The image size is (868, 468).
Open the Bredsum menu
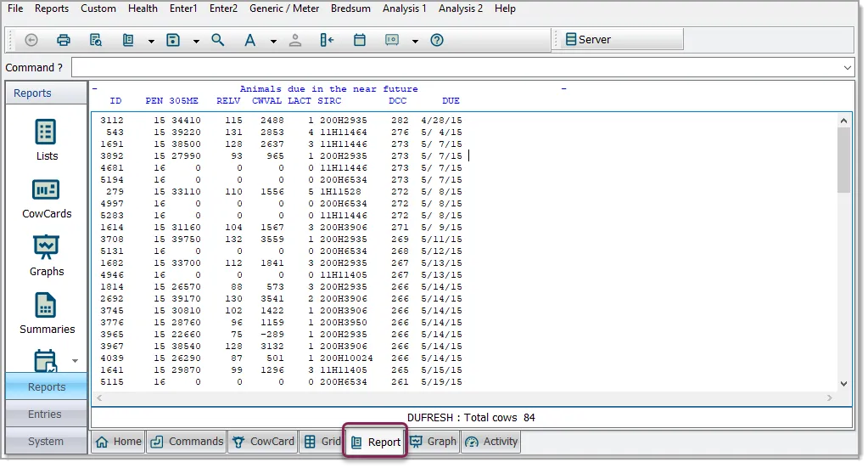point(350,8)
